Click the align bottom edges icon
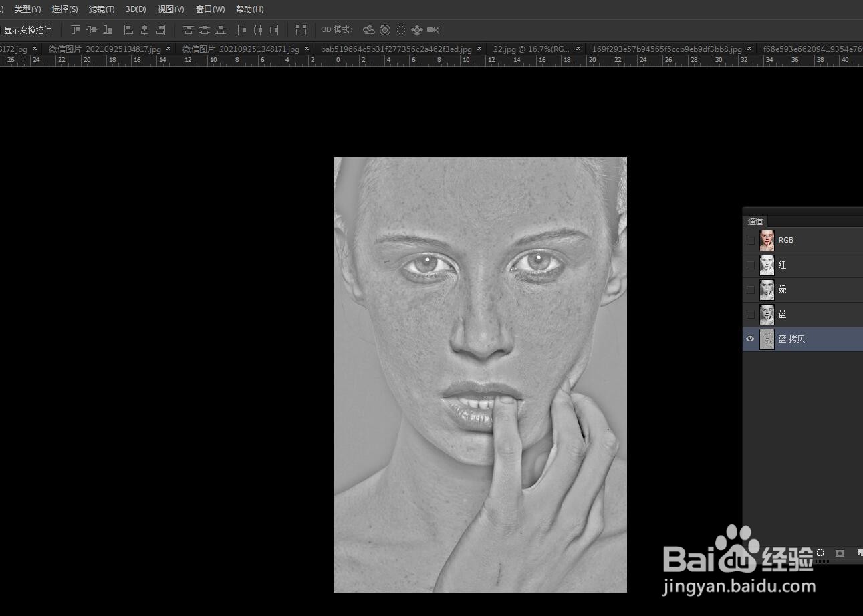Viewport: 863px width, 616px height. pyautogui.click(x=108, y=30)
